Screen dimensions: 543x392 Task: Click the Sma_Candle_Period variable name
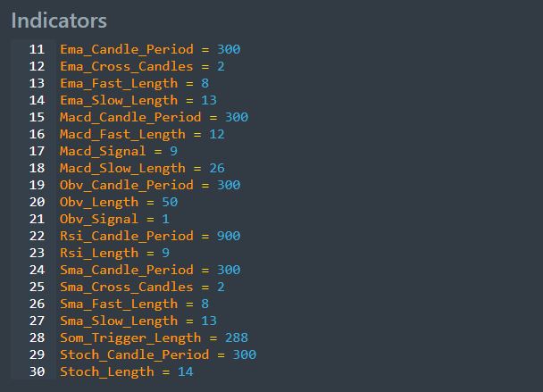[x=127, y=270]
